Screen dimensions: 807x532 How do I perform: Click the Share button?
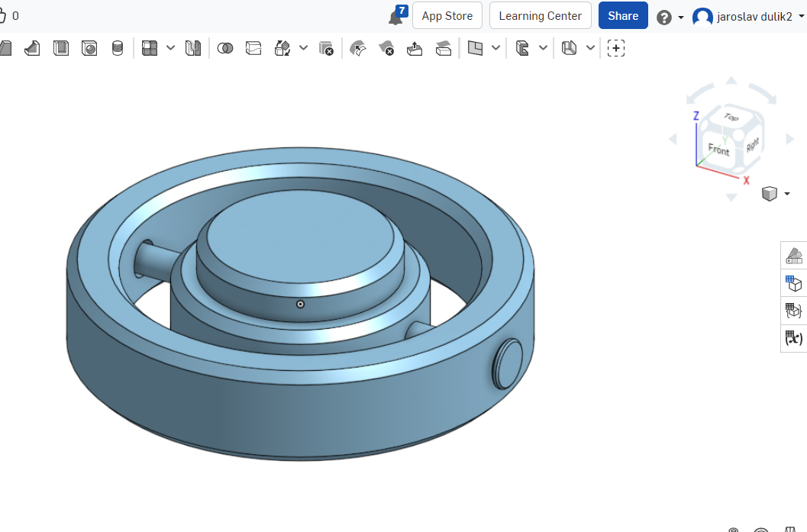point(623,16)
